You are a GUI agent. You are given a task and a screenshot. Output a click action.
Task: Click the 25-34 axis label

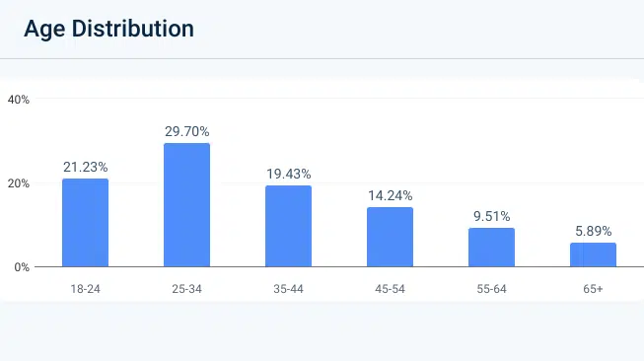click(x=186, y=289)
